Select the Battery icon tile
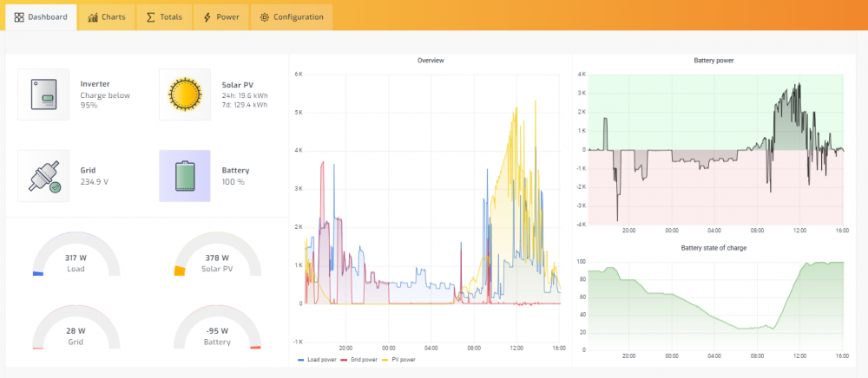868x378 pixels. pos(185,176)
